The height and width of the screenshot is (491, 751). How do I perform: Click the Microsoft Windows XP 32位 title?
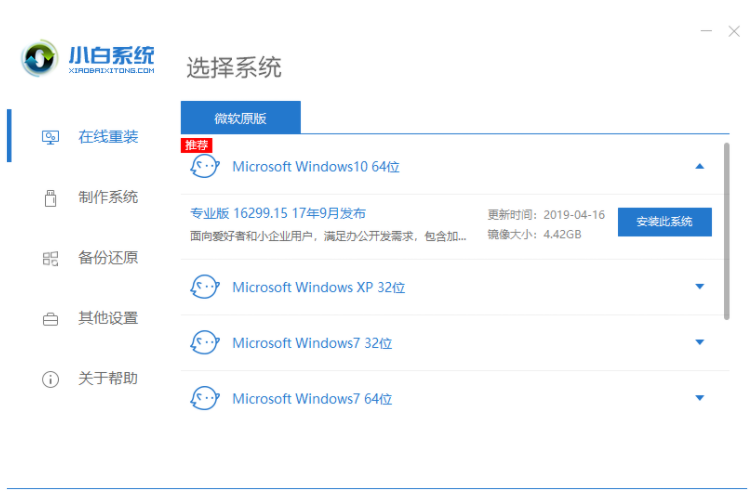(319, 287)
